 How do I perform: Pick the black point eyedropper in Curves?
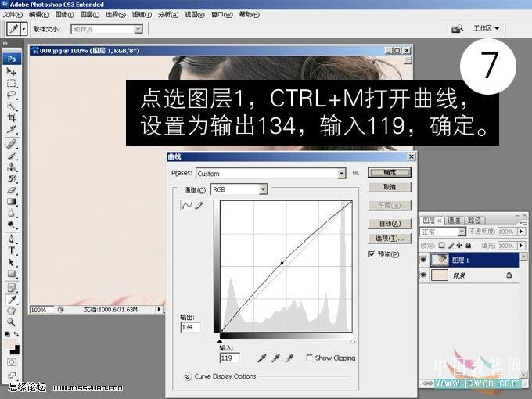coord(260,358)
